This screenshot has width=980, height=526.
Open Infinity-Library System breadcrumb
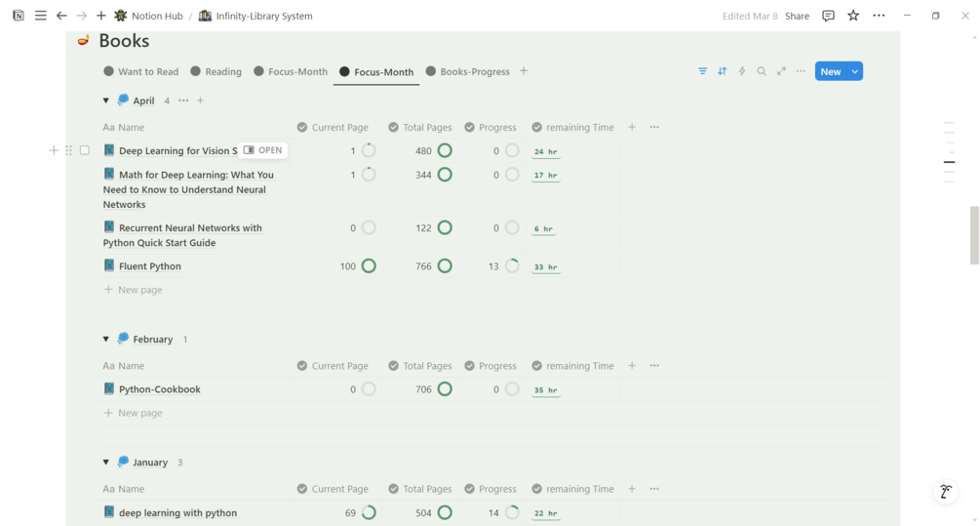click(x=255, y=16)
